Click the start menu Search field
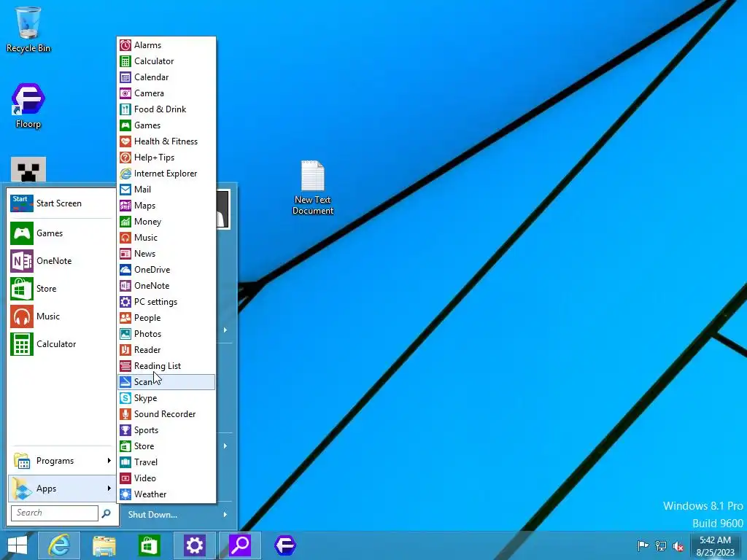 [x=54, y=513]
